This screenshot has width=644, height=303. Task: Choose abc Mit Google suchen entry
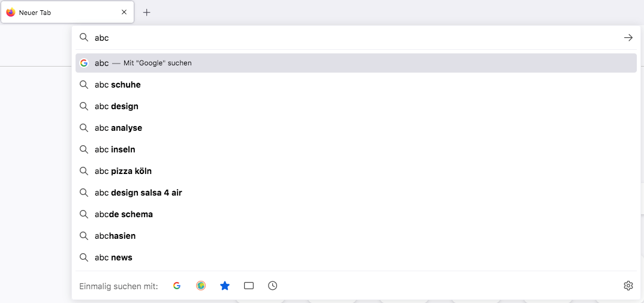point(356,64)
